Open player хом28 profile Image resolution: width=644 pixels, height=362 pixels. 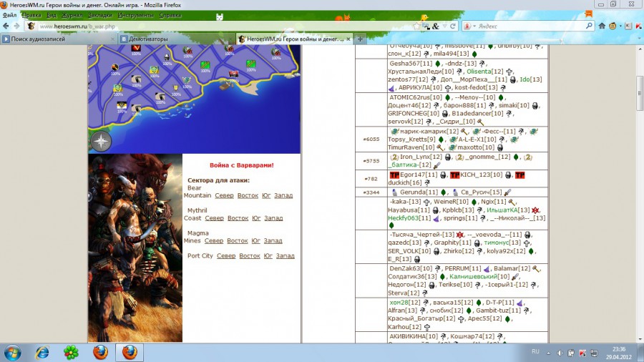click(399, 303)
